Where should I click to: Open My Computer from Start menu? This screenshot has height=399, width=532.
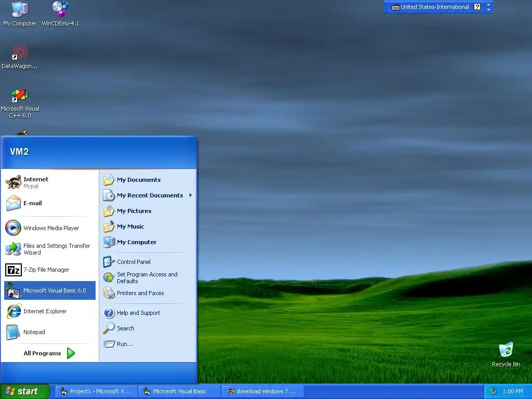(148, 242)
